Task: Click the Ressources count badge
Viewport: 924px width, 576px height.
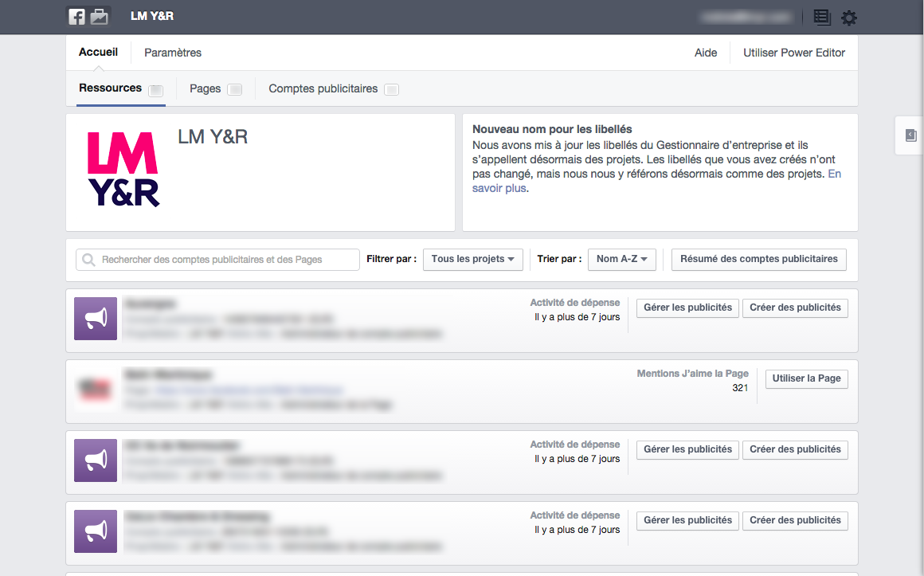Action: coord(155,90)
